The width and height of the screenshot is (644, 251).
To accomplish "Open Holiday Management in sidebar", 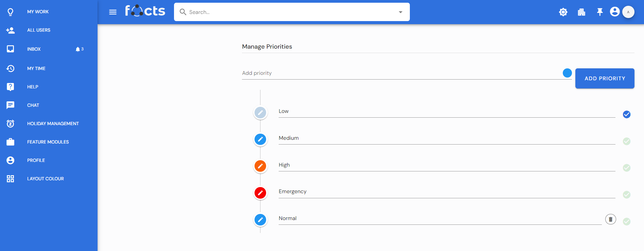I will (53, 123).
